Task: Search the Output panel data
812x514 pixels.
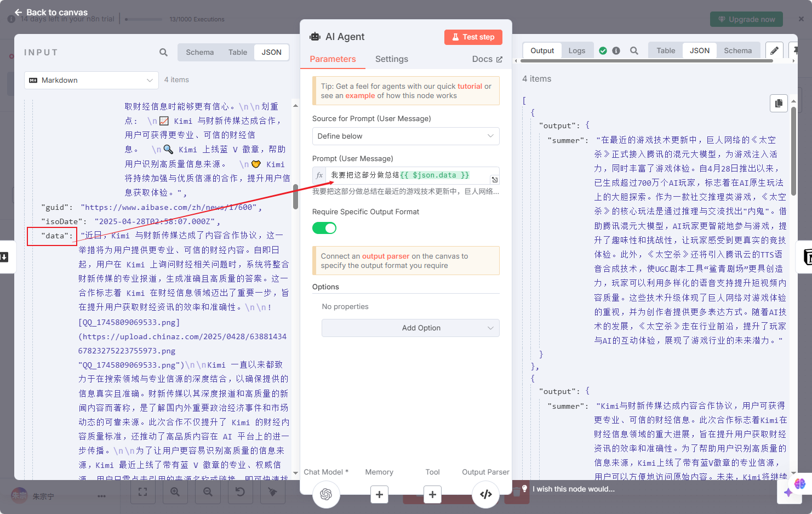Action: pyautogui.click(x=634, y=50)
